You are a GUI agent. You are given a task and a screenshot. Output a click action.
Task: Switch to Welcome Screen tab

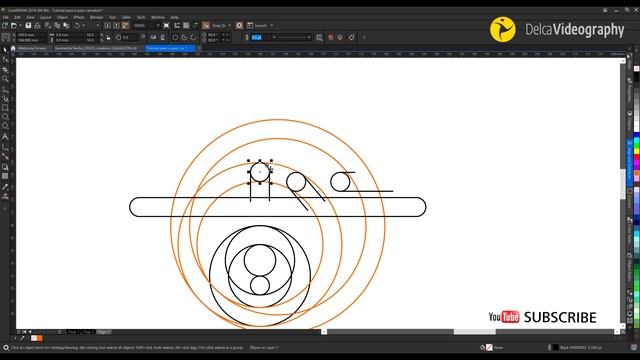(32, 48)
